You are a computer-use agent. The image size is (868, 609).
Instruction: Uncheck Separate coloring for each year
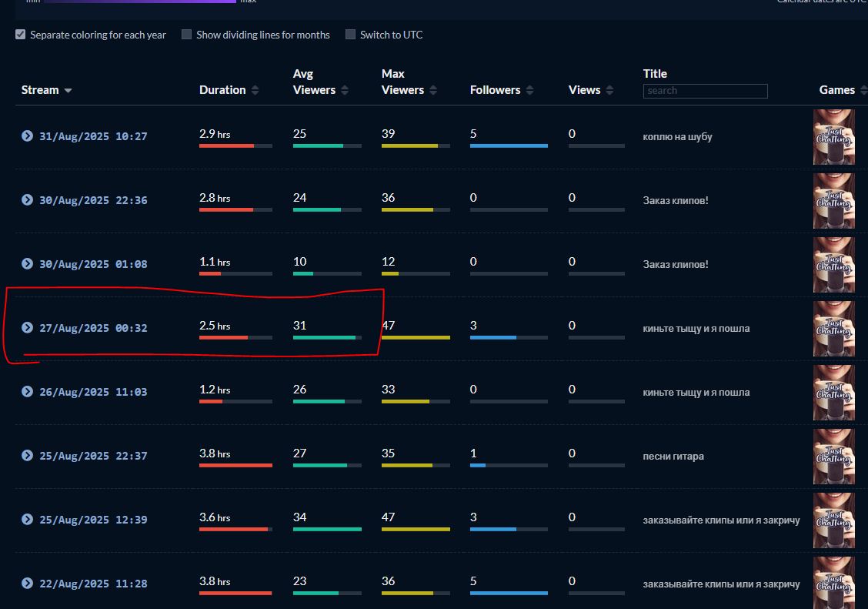click(x=21, y=35)
